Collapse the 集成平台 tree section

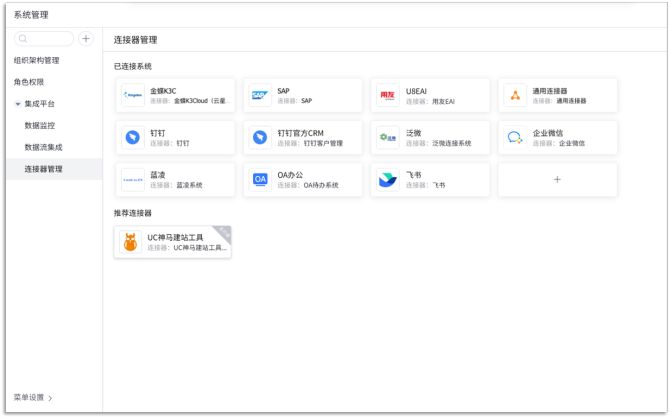tap(17, 104)
